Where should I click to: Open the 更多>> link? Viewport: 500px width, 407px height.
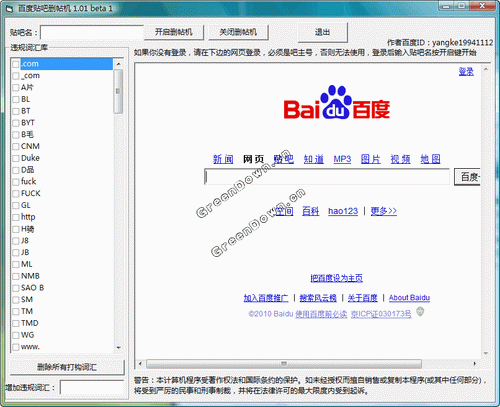tap(384, 211)
